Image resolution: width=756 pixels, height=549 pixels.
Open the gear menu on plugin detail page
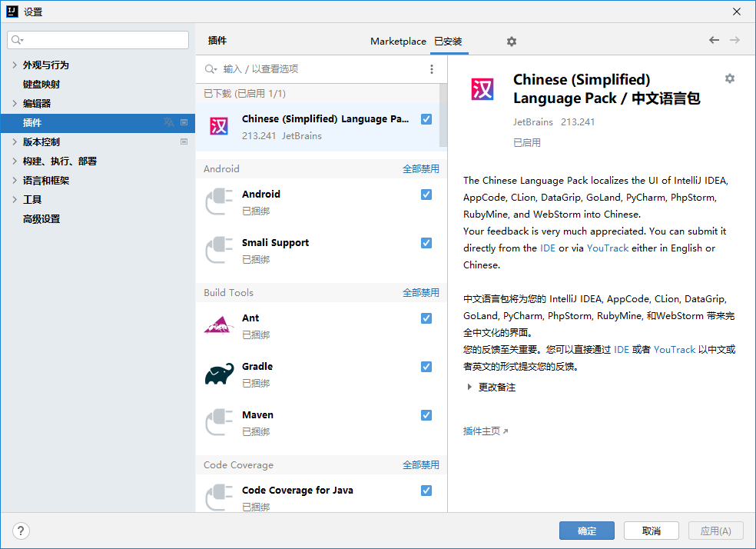click(x=729, y=78)
